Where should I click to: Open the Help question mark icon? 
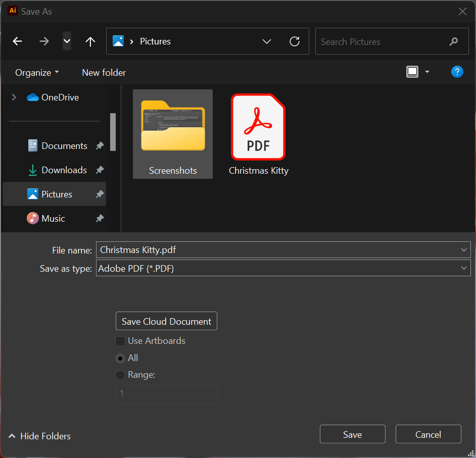click(x=457, y=72)
